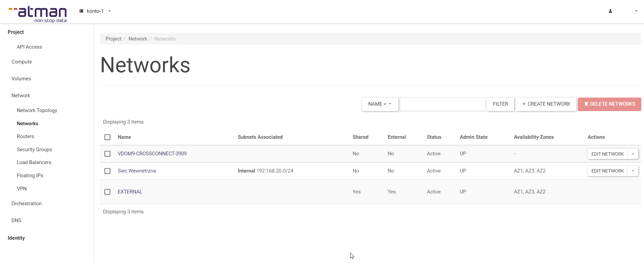Click the filter text input field
The image size is (644, 263).
click(442, 104)
